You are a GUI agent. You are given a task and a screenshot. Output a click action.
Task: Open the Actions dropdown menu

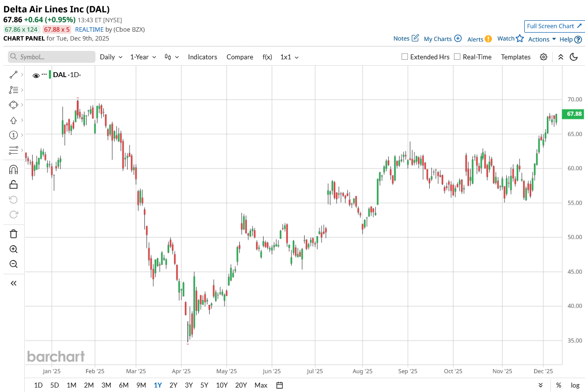[542, 39]
